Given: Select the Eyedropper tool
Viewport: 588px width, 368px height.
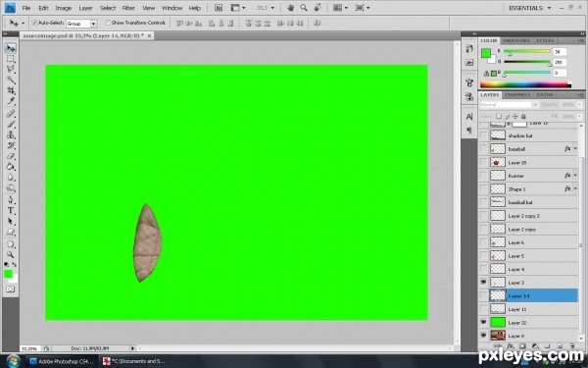Looking at the screenshot, I should pyautogui.click(x=11, y=101).
